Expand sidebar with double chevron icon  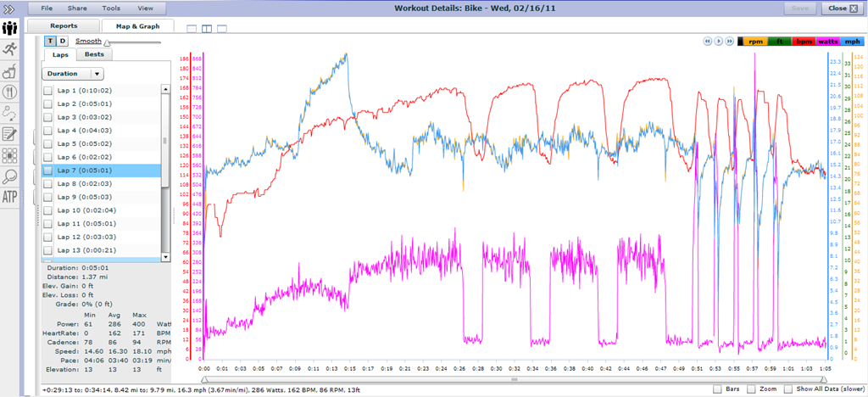[x=10, y=8]
